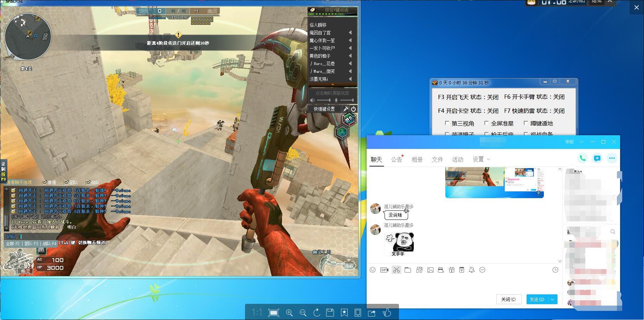Open the 文件 tab

pyautogui.click(x=437, y=159)
